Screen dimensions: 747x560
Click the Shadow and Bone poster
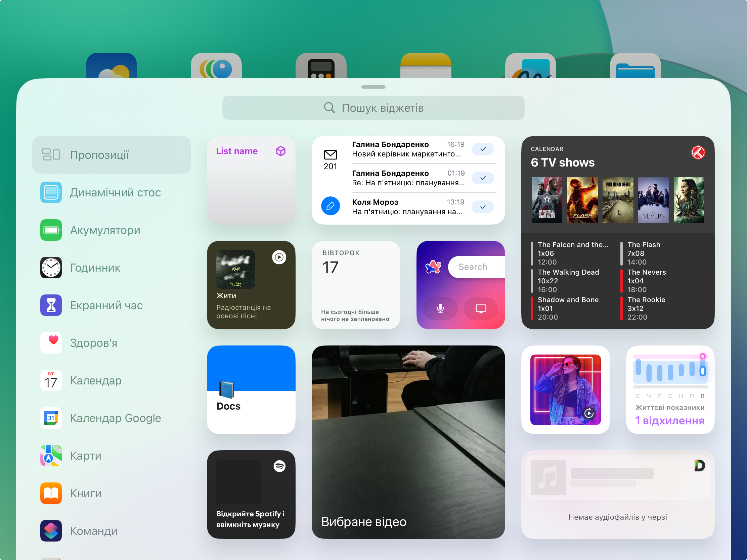(689, 200)
